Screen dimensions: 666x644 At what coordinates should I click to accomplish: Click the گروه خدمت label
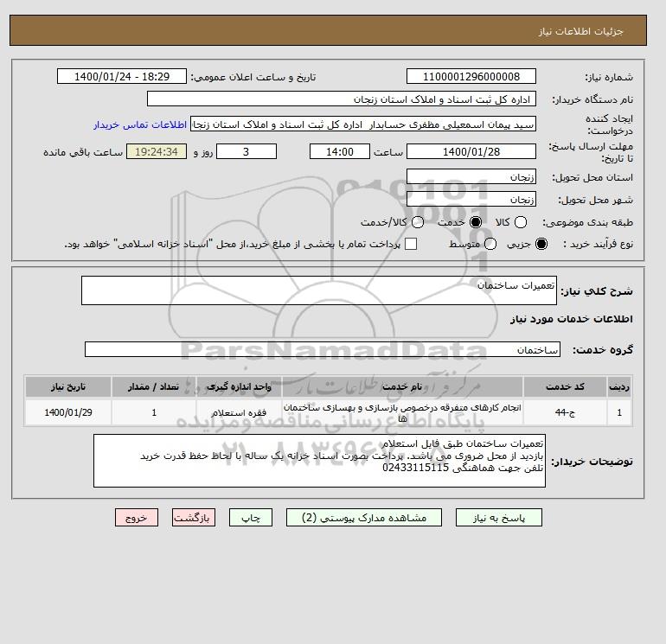[x=603, y=350]
